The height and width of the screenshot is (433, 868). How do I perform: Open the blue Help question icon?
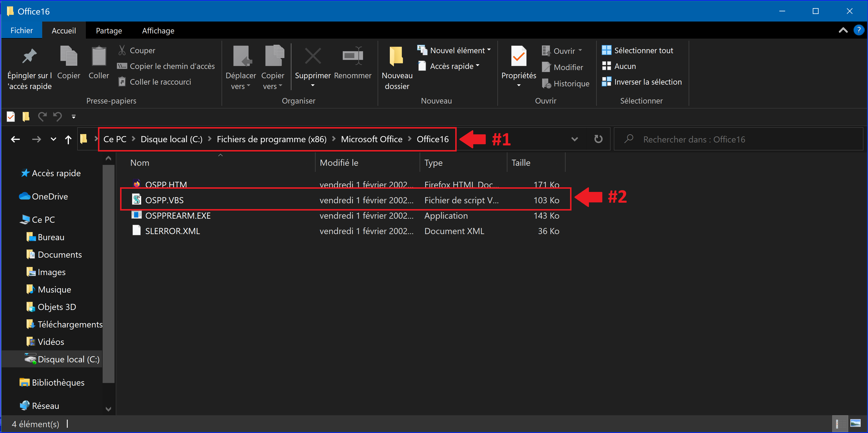[859, 30]
